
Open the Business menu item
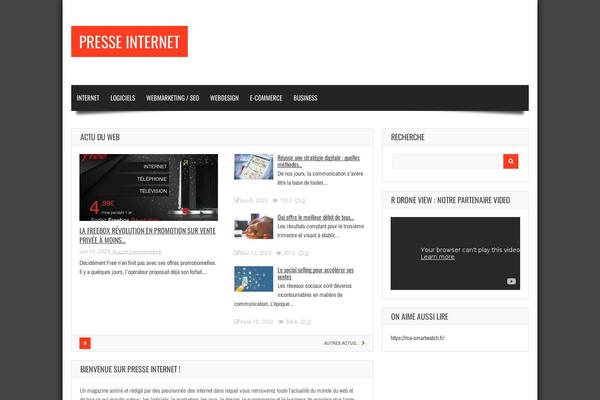(x=305, y=98)
